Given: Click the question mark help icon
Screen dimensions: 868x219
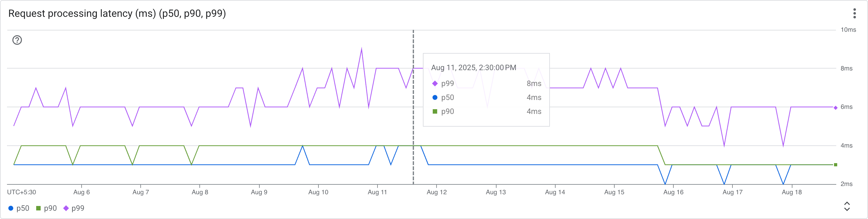Looking at the screenshot, I should click(17, 40).
